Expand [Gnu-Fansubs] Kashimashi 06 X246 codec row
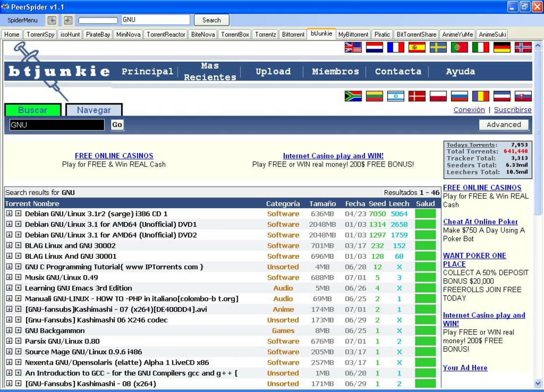 point(18,319)
